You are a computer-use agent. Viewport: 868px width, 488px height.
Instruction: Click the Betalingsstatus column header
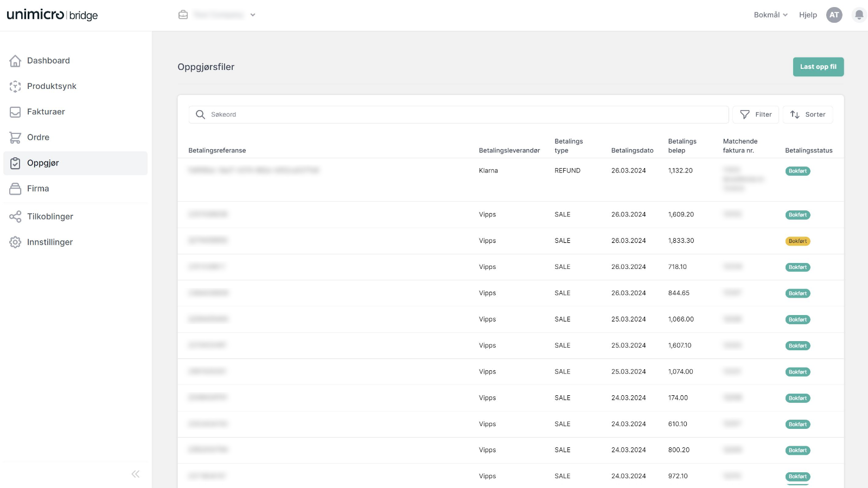(808, 151)
